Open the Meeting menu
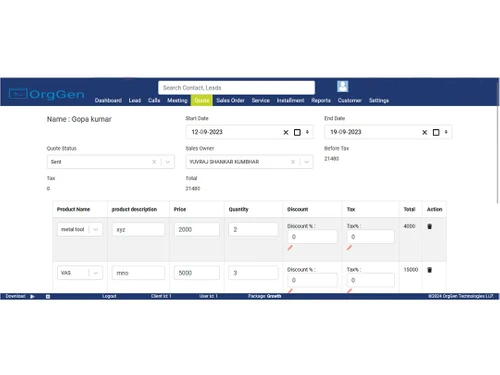Image resolution: width=500 pixels, height=375 pixels. (177, 100)
